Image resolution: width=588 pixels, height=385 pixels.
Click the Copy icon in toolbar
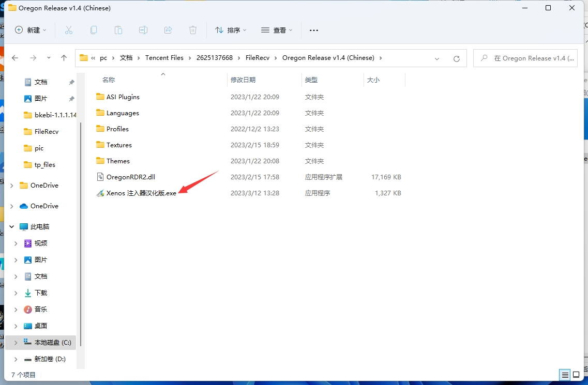coord(94,30)
